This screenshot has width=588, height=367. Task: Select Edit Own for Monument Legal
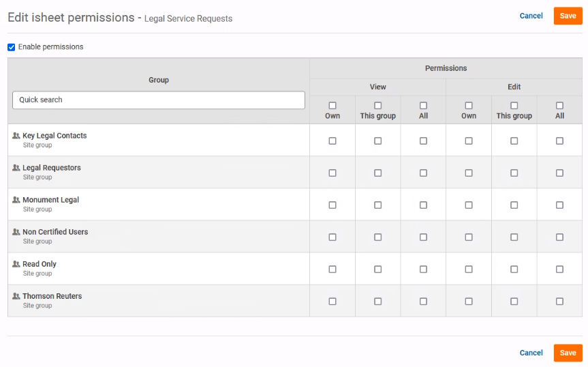[468, 205]
